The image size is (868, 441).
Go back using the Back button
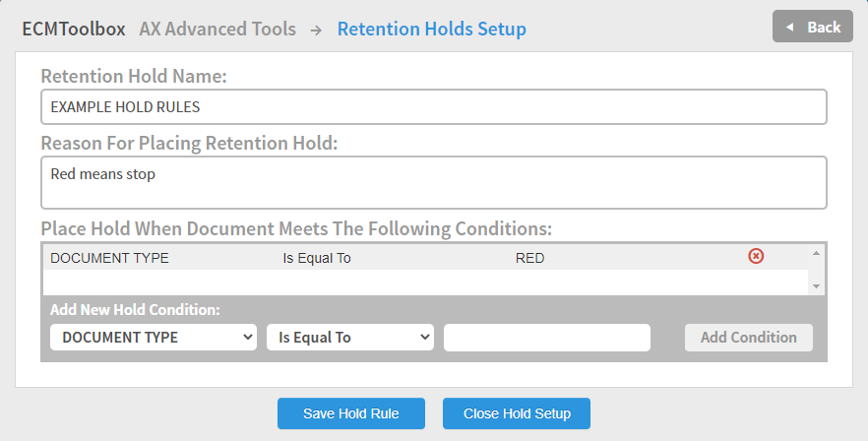(813, 26)
